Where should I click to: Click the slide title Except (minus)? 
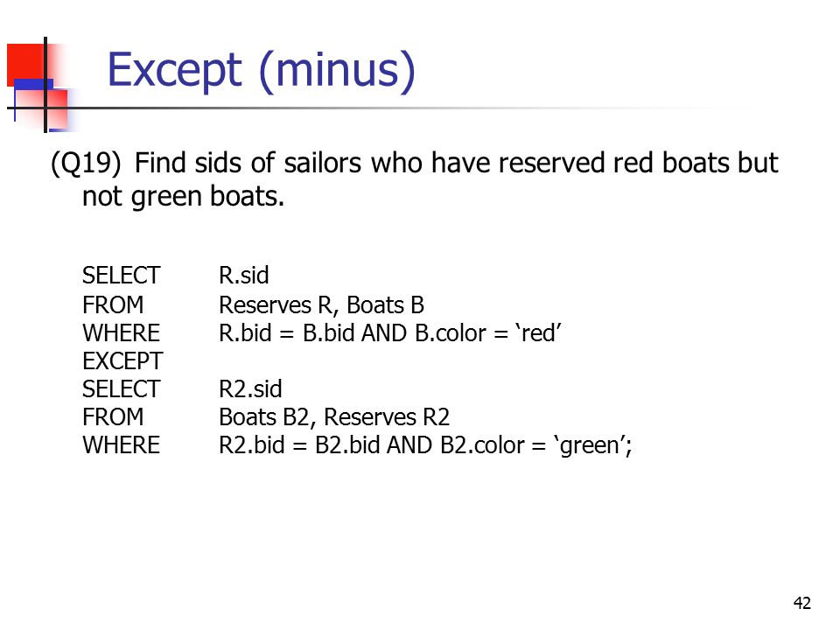click(x=262, y=70)
